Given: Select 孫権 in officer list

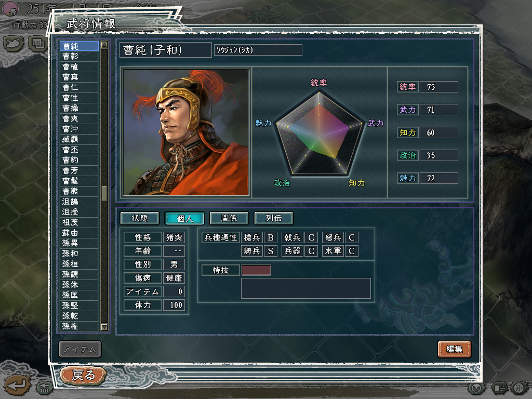Looking at the screenshot, I should click(x=79, y=326).
